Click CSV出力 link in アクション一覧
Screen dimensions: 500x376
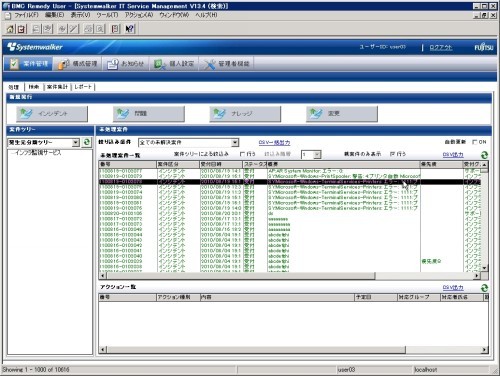453,288
